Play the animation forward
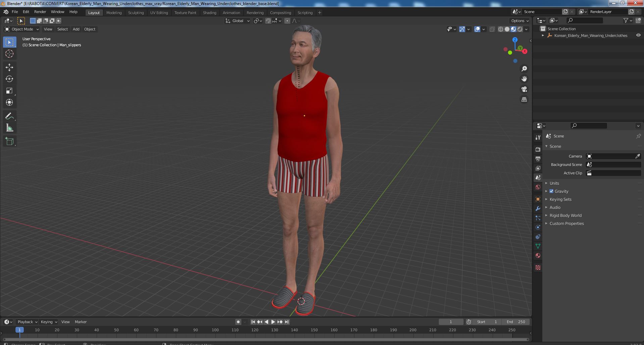The height and width of the screenshot is (345, 644). 273,322
